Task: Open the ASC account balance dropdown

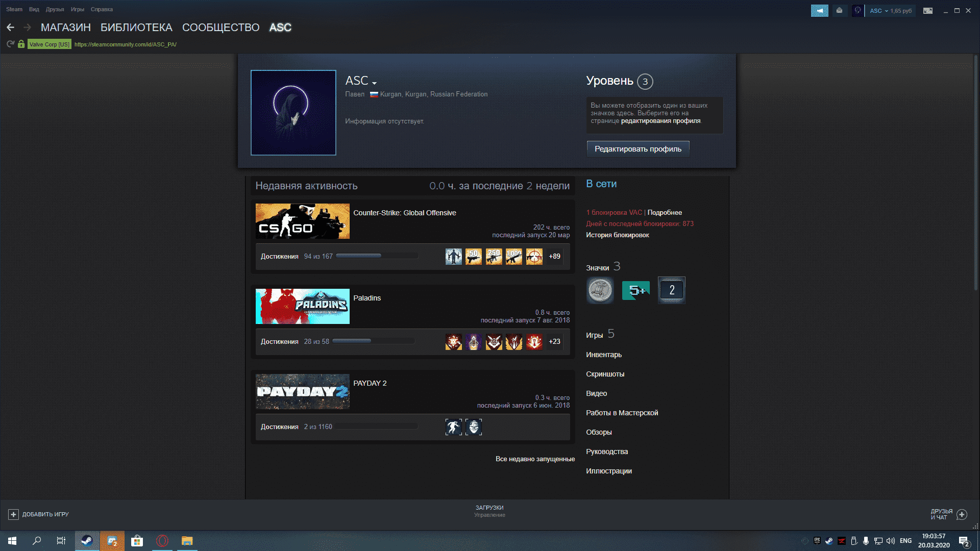Action: pyautogui.click(x=891, y=11)
